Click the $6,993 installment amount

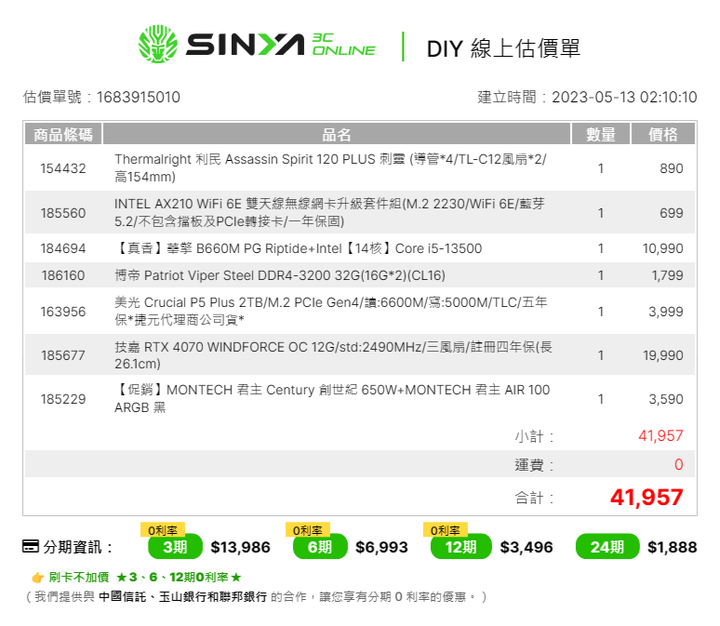pos(382,547)
